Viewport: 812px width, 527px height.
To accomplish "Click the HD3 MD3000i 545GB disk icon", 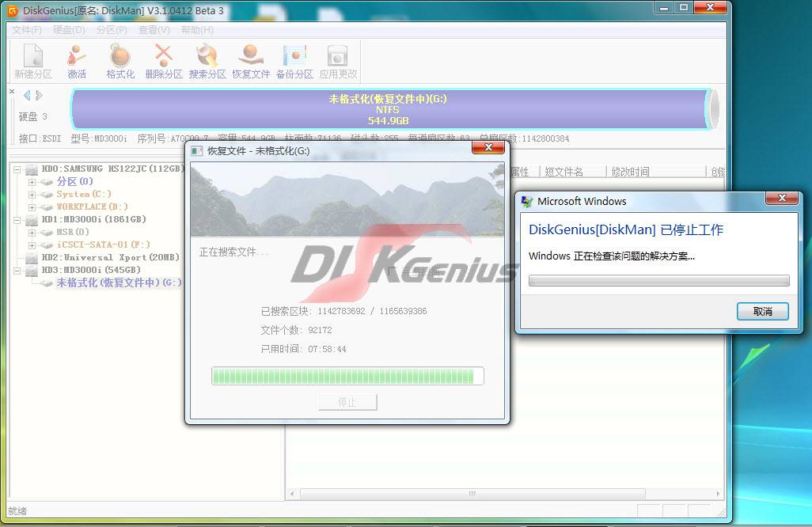I will tap(32, 271).
